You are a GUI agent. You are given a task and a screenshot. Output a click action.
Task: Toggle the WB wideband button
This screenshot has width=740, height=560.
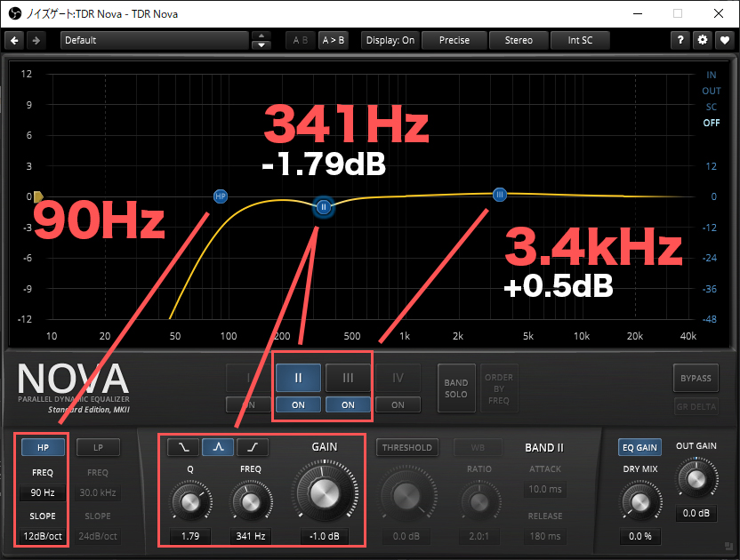[478, 447]
